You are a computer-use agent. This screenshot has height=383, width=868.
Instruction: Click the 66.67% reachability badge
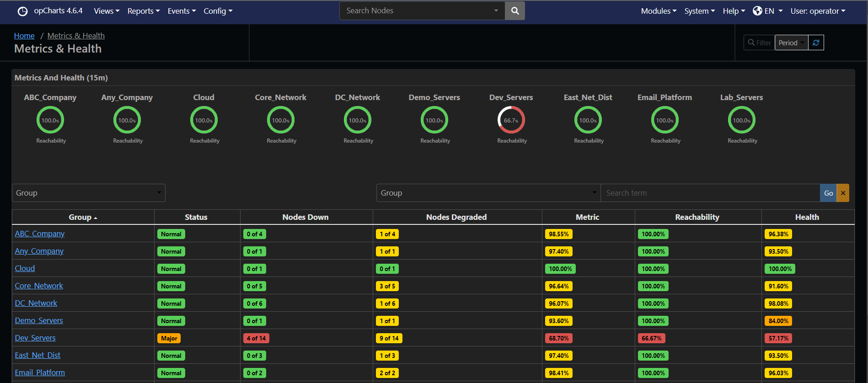652,338
